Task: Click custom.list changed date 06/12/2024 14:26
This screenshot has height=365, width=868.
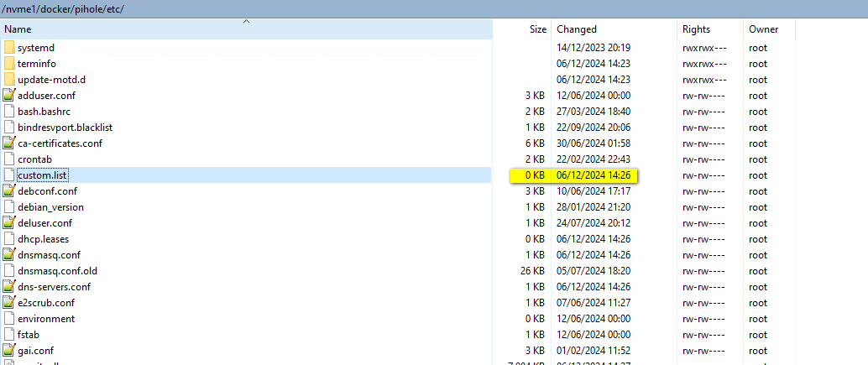Action: [593, 175]
